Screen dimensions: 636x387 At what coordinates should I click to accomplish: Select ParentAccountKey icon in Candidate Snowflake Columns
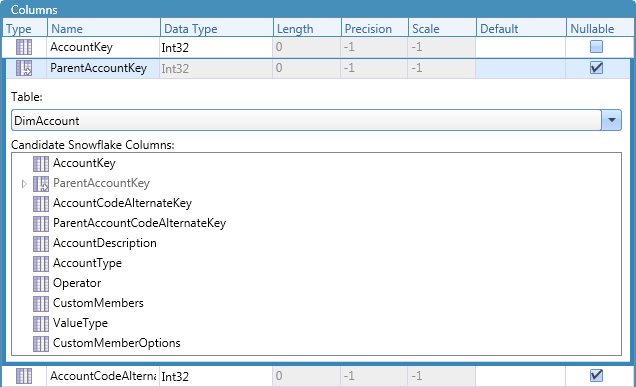pyautogui.click(x=41, y=183)
